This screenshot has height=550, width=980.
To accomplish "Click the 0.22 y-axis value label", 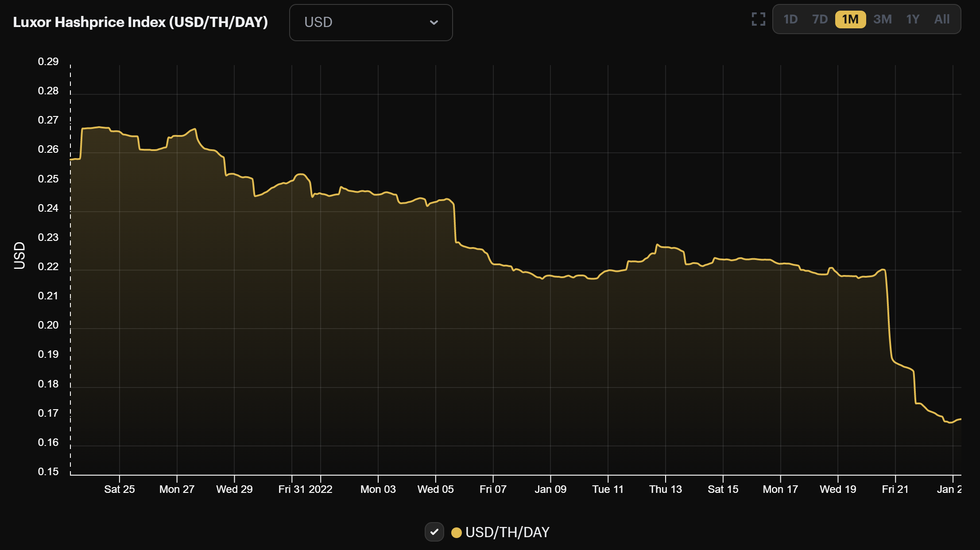I will tap(48, 267).
